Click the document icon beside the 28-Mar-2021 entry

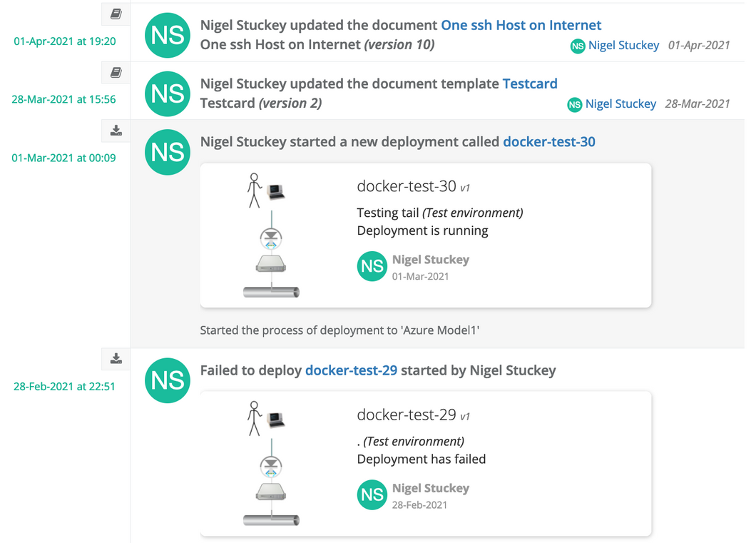(x=116, y=72)
